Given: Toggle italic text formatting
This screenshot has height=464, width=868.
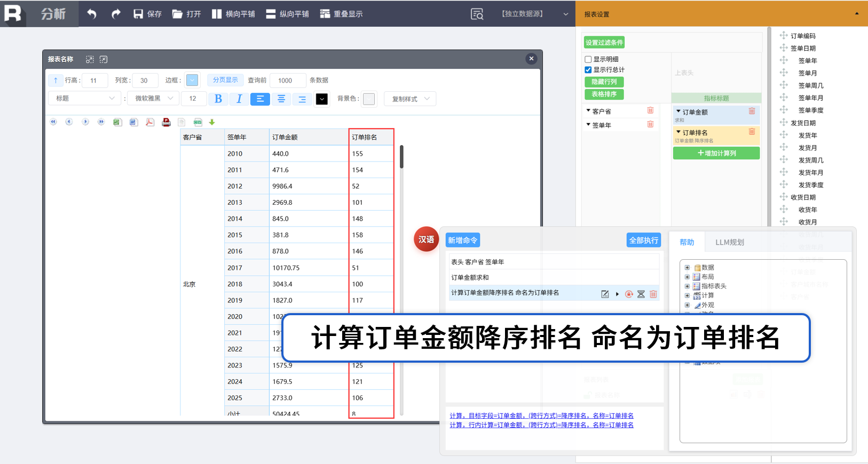Looking at the screenshot, I should (239, 99).
